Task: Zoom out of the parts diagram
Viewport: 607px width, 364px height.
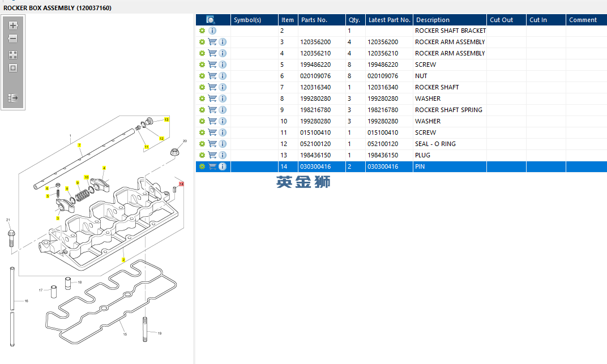Action: point(13,39)
